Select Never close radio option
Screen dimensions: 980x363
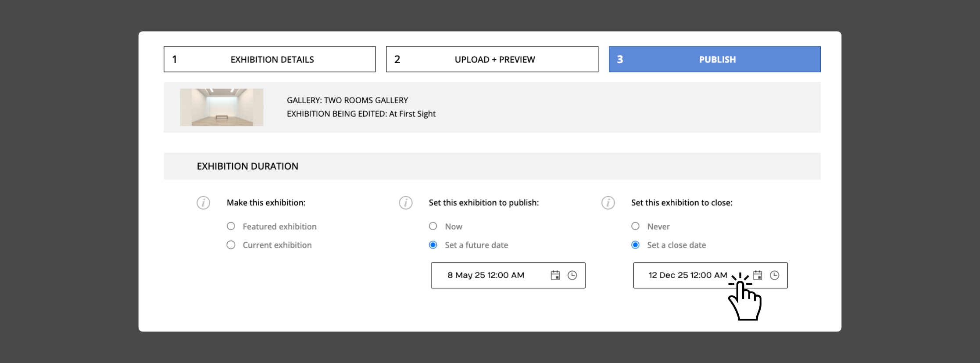(635, 226)
